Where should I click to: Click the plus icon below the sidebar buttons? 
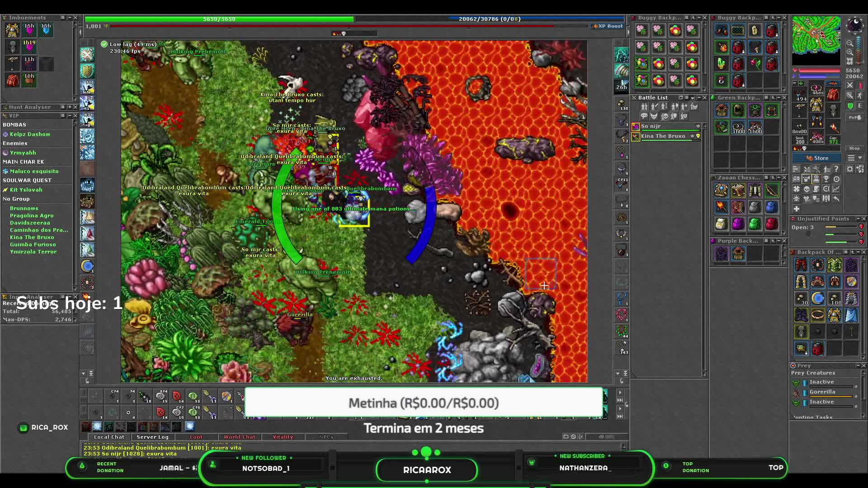[797, 209]
